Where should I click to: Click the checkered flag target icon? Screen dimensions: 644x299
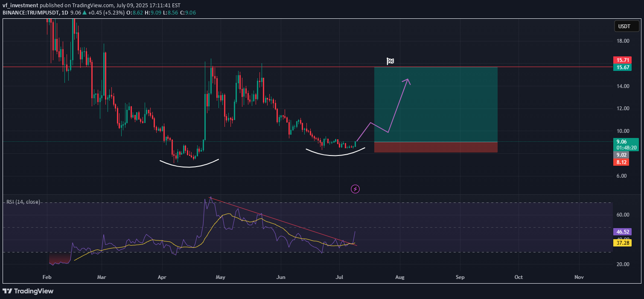tap(390, 61)
